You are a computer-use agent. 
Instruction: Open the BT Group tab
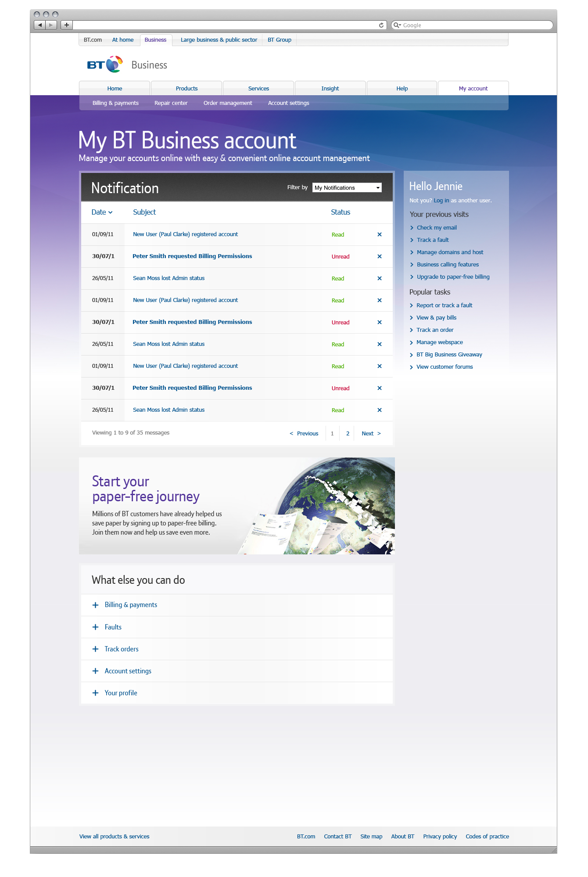280,40
